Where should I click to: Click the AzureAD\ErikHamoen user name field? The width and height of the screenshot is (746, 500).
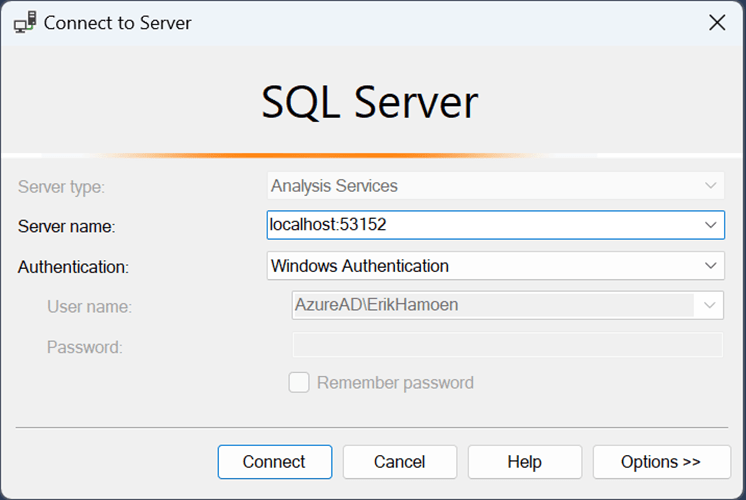tap(490, 305)
